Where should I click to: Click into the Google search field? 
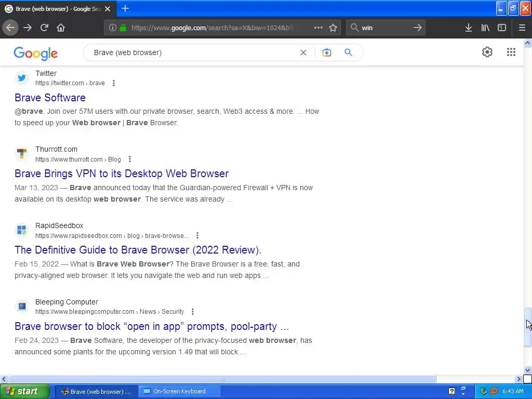193,52
